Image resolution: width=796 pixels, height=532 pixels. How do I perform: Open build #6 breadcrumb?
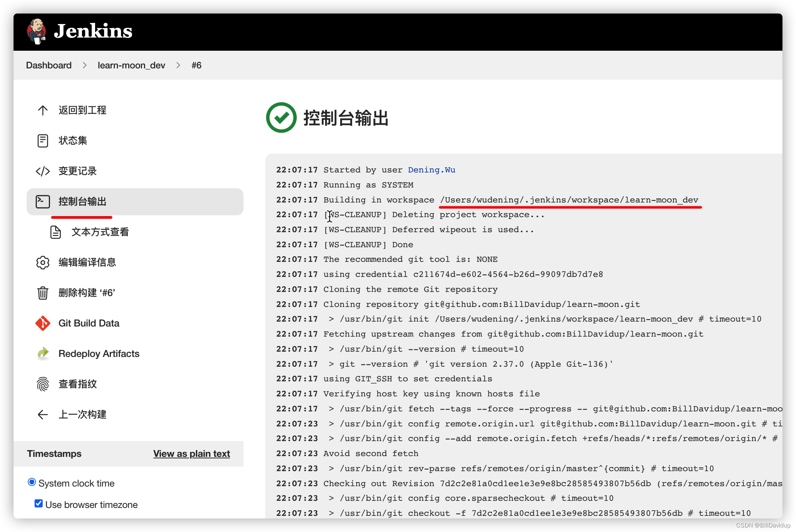pyautogui.click(x=196, y=65)
